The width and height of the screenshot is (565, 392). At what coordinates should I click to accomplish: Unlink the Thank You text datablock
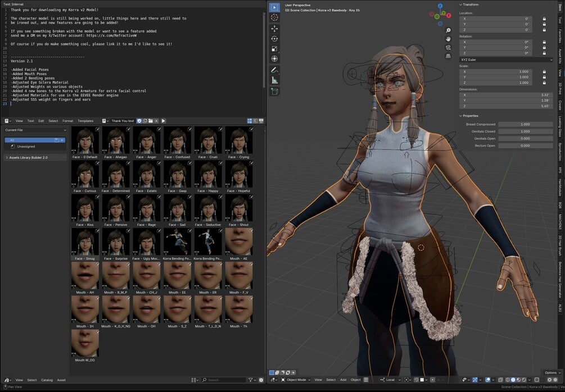156,121
